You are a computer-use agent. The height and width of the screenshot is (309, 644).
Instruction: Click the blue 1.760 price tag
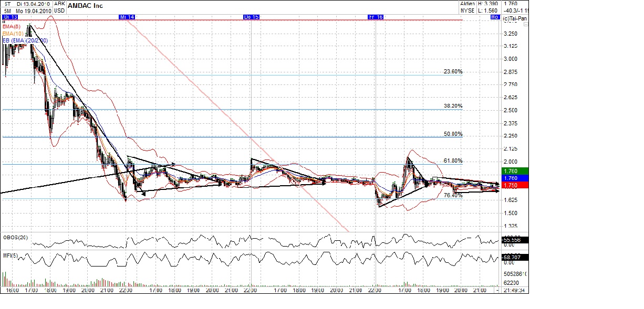(x=514, y=178)
